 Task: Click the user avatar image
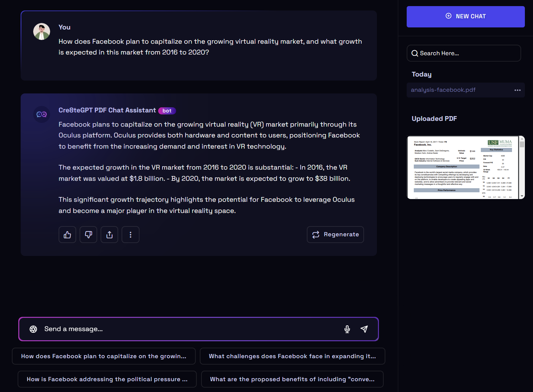(42, 31)
